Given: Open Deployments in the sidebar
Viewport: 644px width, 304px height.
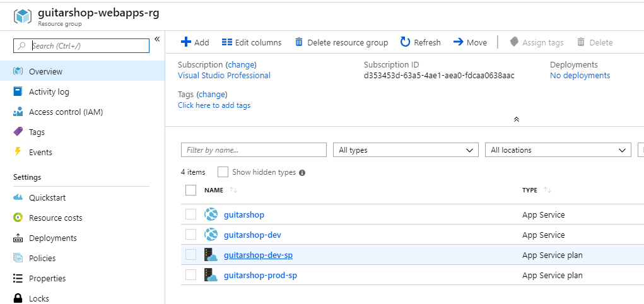Looking at the screenshot, I should tap(82, 238).
